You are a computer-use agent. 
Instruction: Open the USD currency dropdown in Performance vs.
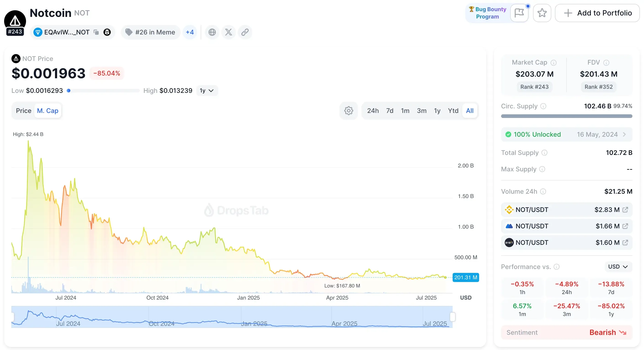(618, 266)
